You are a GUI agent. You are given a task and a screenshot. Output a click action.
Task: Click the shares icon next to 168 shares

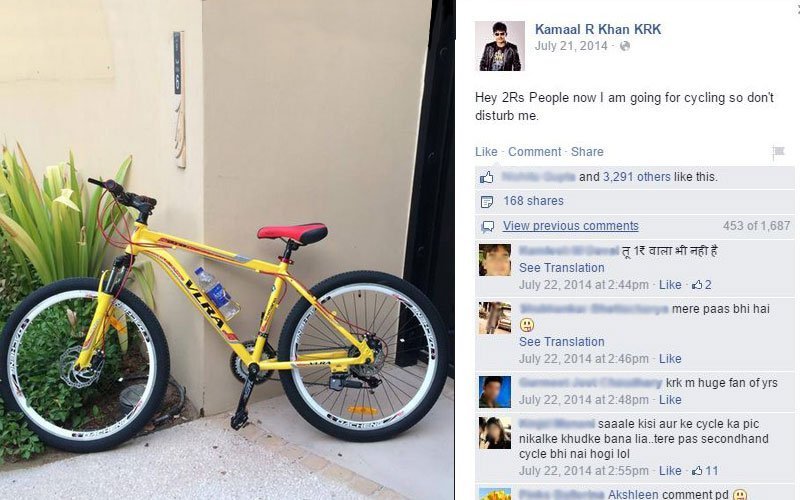[x=487, y=202]
